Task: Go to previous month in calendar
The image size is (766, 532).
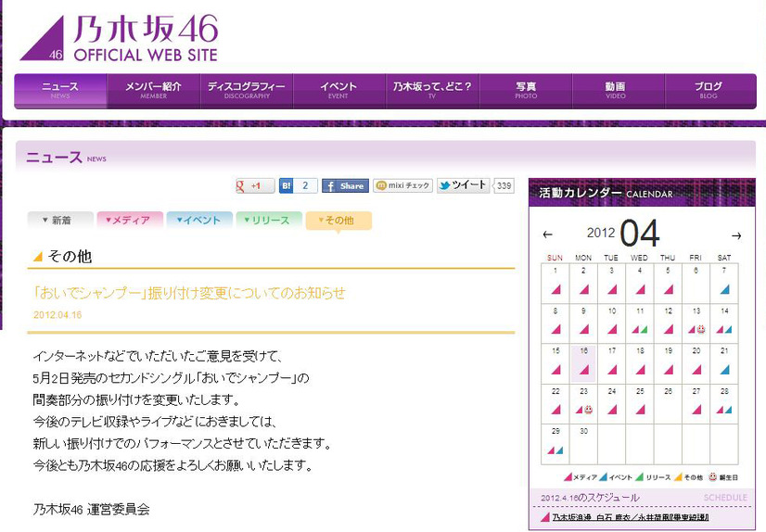Action: coord(548,234)
